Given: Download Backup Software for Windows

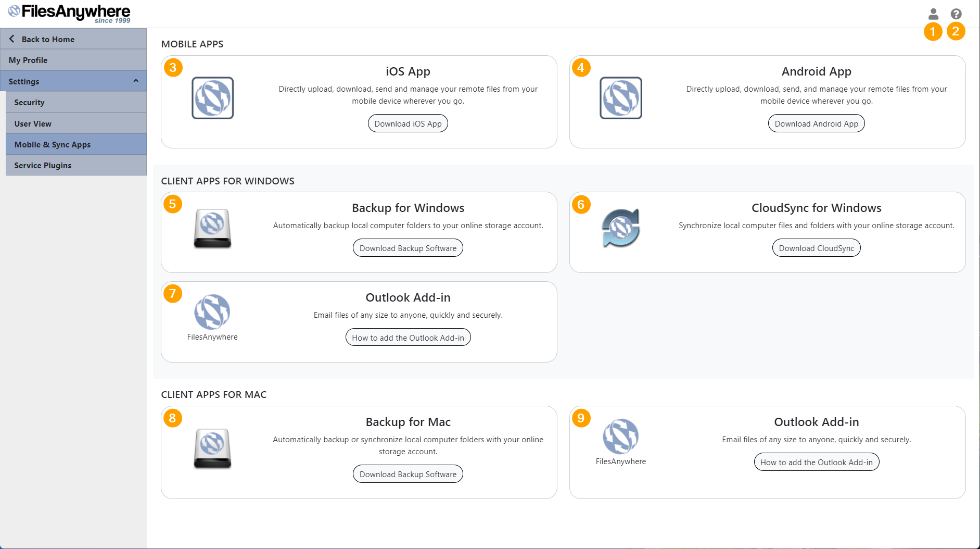Looking at the screenshot, I should [408, 248].
